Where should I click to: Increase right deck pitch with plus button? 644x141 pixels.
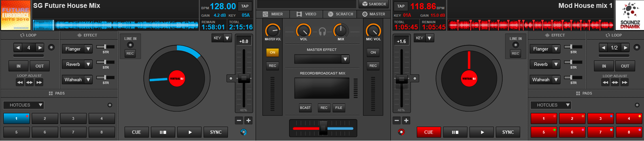tap(406, 120)
